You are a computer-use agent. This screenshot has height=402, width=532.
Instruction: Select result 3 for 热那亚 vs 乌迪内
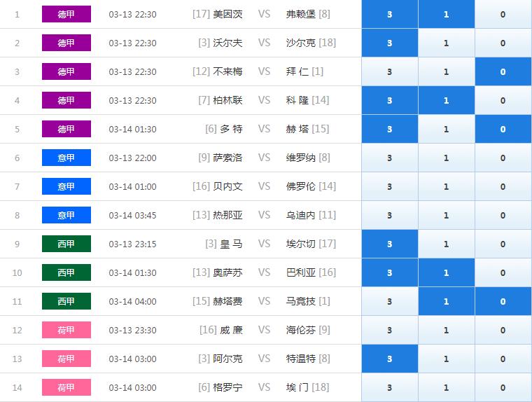pyautogui.click(x=389, y=215)
